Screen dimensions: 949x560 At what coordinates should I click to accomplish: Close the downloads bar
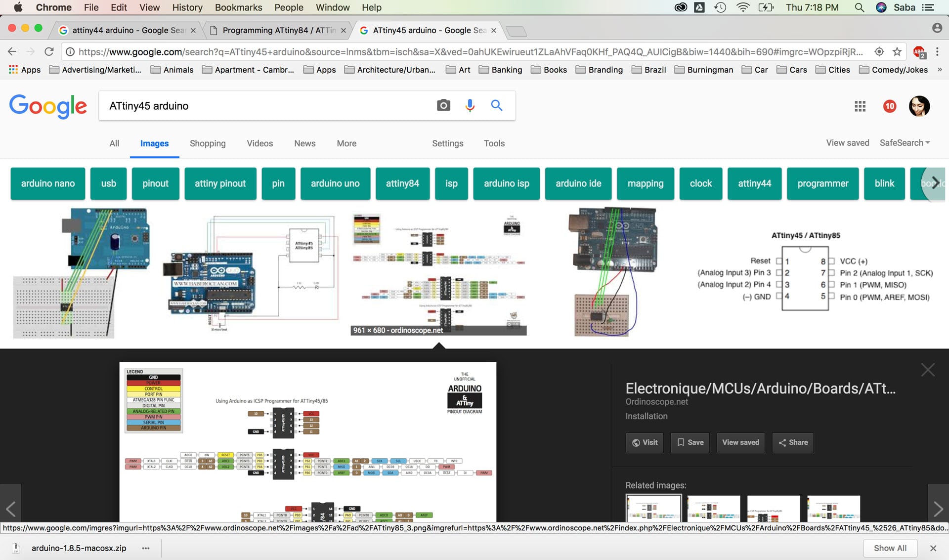pyautogui.click(x=933, y=548)
